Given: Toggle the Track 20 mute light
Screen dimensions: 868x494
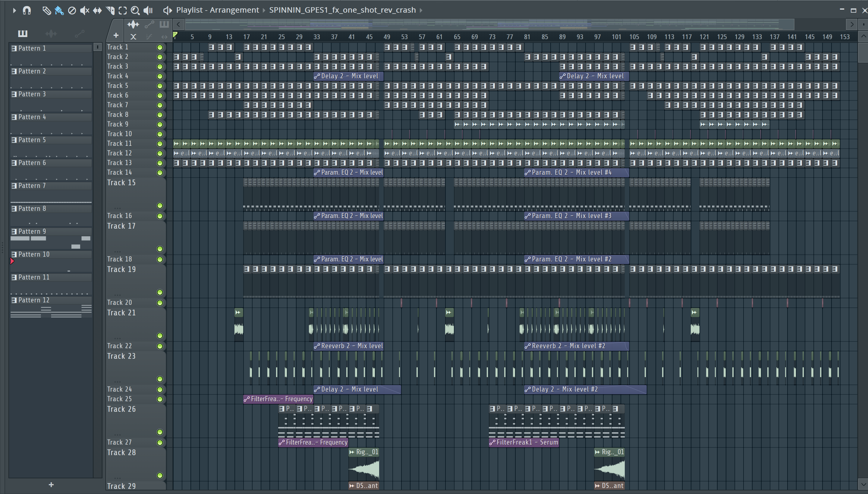Looking at the screenshot, I should tap(159, 303).
